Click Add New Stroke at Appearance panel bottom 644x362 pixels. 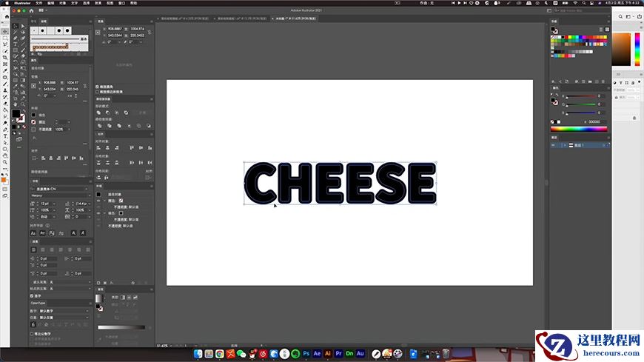[98, 283]
